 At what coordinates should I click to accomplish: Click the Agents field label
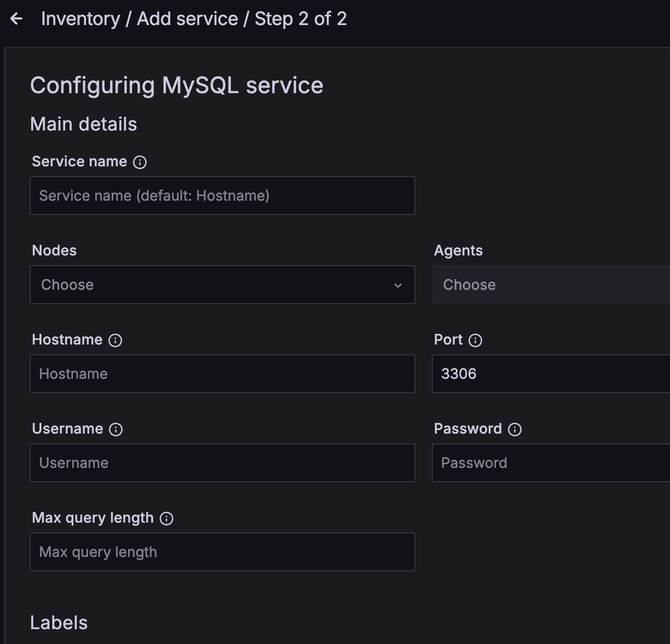[x=458, y=250]
